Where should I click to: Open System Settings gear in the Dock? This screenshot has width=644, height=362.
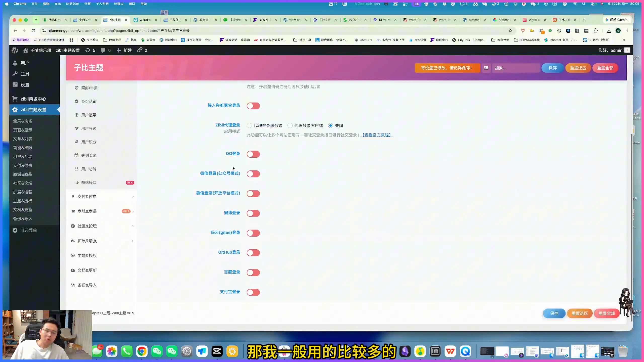pos(187,351)
